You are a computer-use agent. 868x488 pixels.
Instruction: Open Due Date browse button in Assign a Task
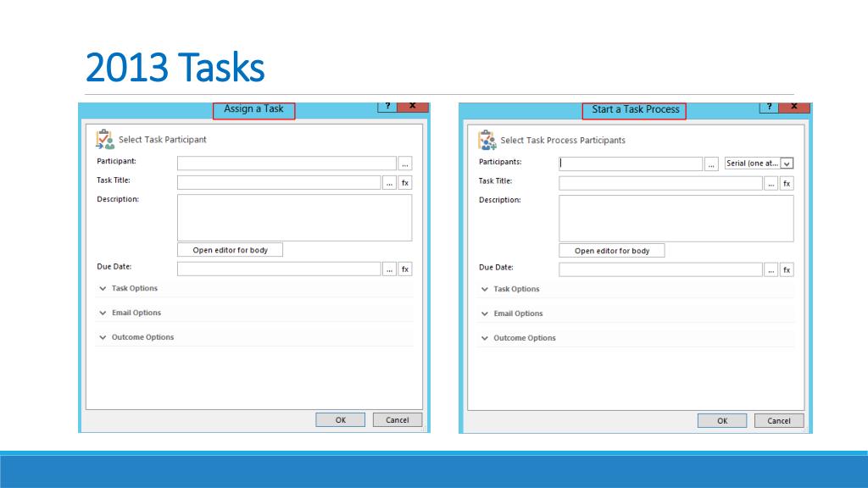[x=390, y=269]
